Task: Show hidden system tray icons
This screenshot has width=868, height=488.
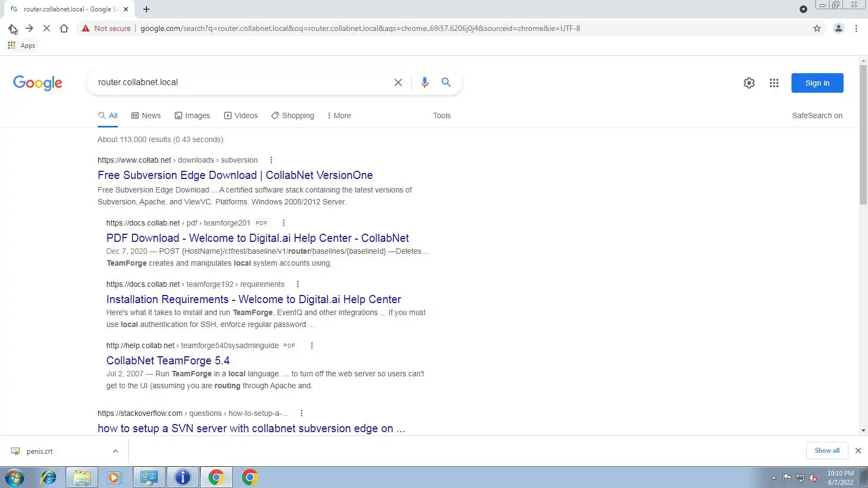Action: coord(774,478)
